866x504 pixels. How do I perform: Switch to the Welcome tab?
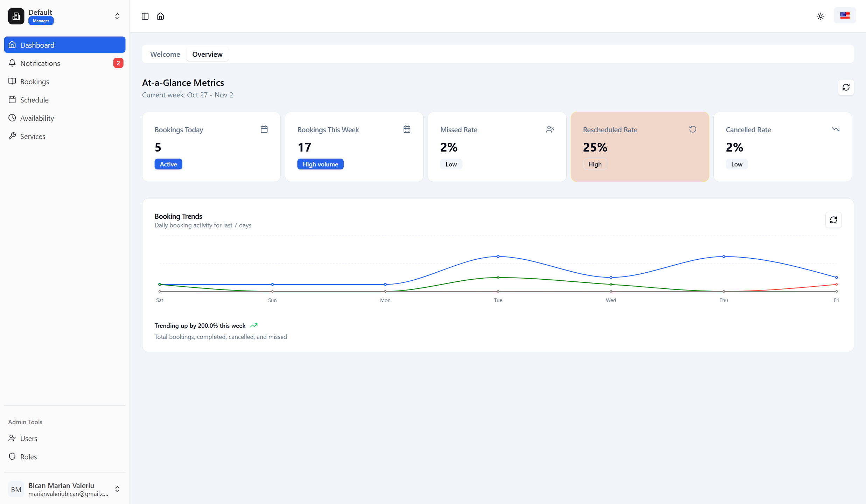click(x=165, y=54)
